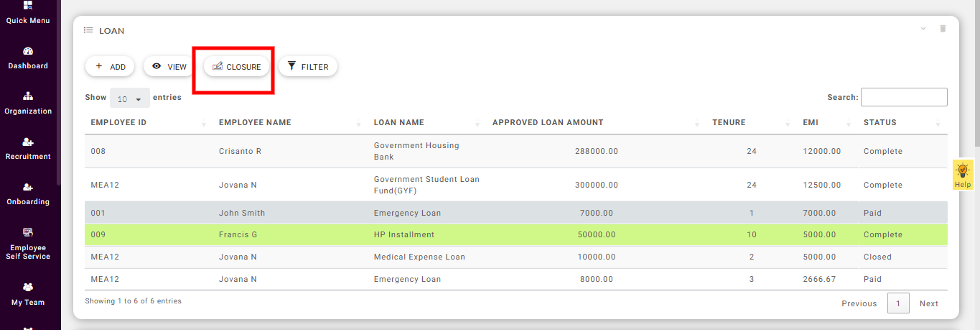This screenshot has height=330, width=980.
Task: Click the trash icon in Loan panel
Action: (x=943, y=29)
